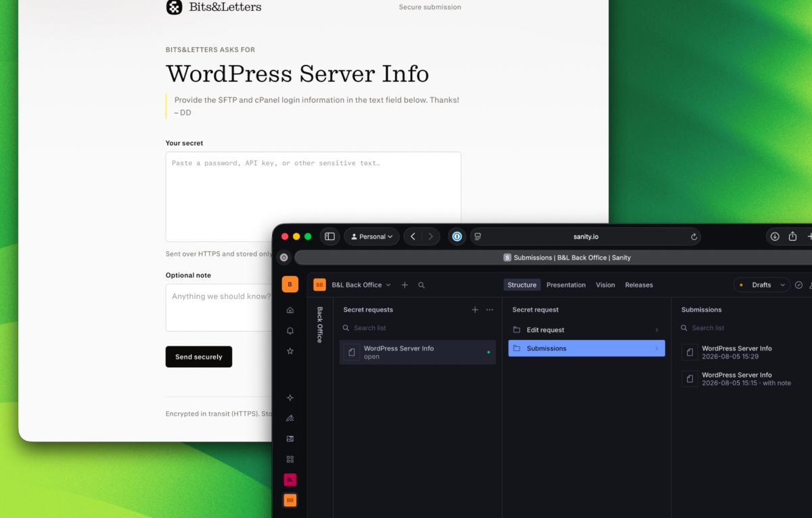Viewport: 812px width, 518px height.
Task: Reload the sanity.io page
Action: (x=694, y=237)
